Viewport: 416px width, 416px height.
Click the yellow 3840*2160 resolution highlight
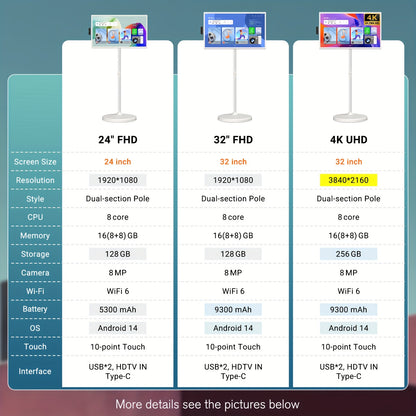point(349,180)
